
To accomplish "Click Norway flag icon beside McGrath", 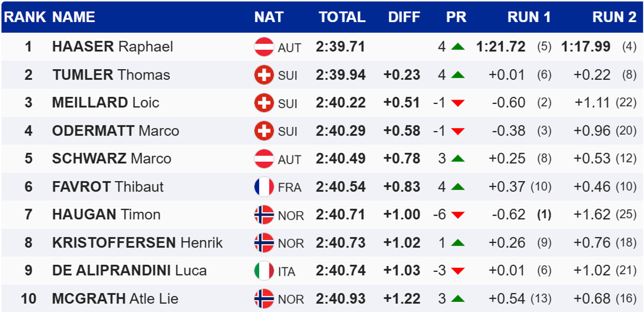I will point(264,299).
